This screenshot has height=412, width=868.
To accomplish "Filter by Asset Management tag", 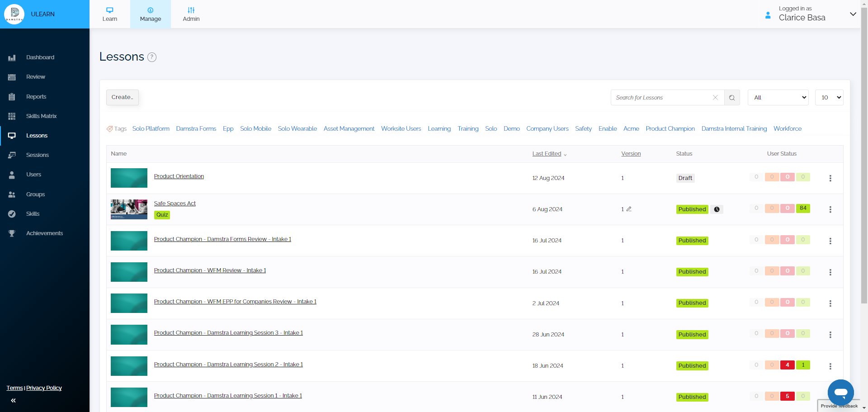I will click(x=349, y=129).
